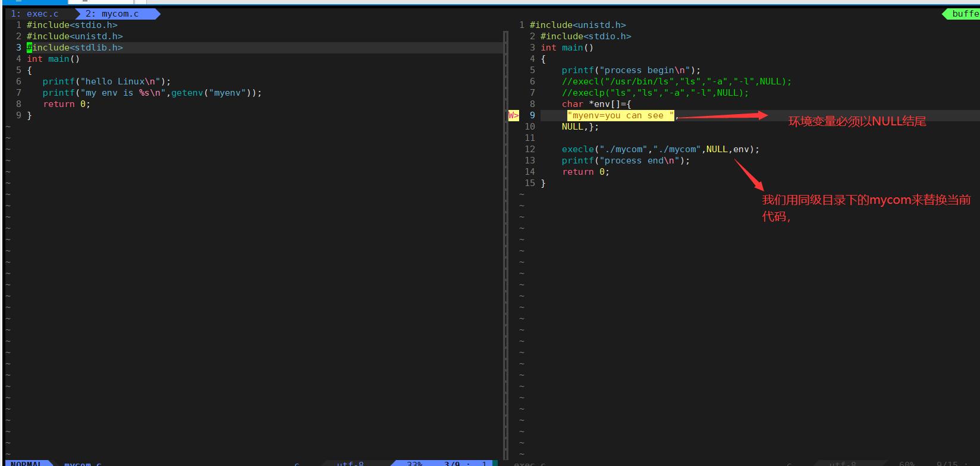980x466 pixels.
Task: Click the opening brace on line 5 of mycom.c
Action: [29, 70]
